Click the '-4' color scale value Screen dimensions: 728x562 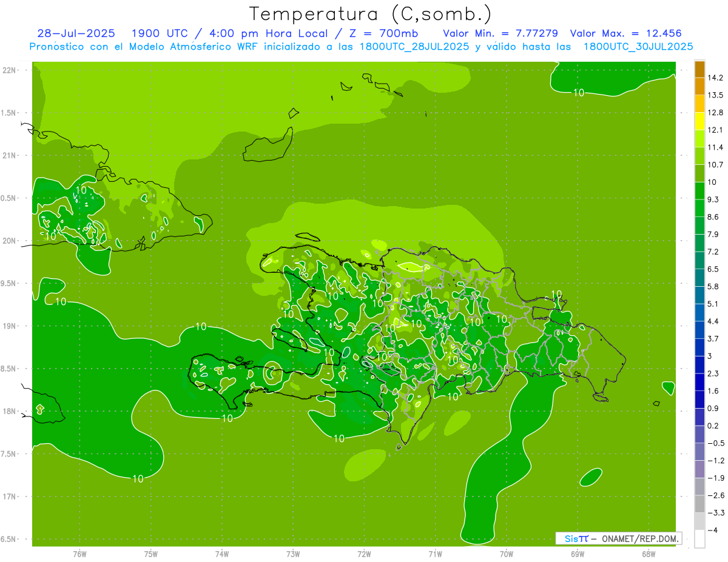[x=712, y=530]
